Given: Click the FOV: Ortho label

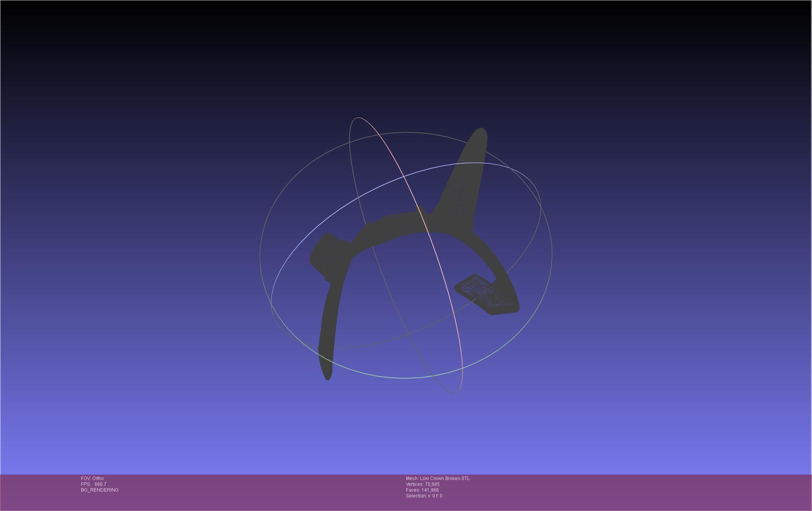Looking at the screenshot, I should [92, 478].
